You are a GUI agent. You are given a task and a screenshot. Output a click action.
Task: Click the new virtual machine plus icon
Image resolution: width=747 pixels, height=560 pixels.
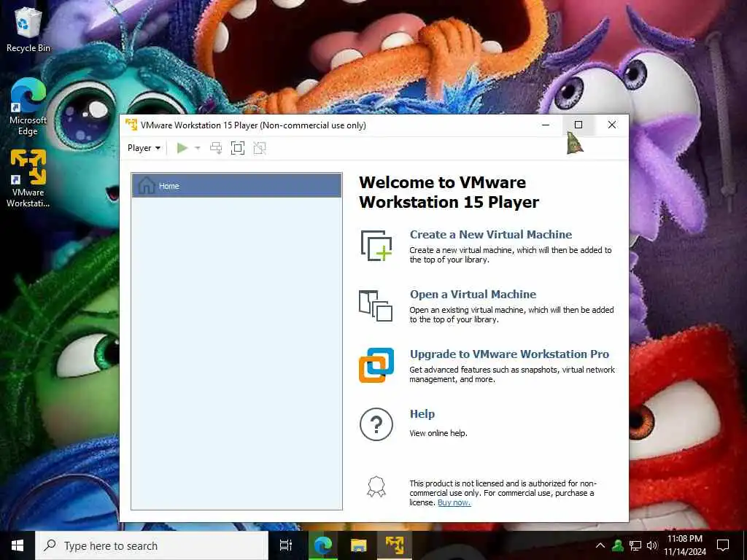click(x=376, y=246)
